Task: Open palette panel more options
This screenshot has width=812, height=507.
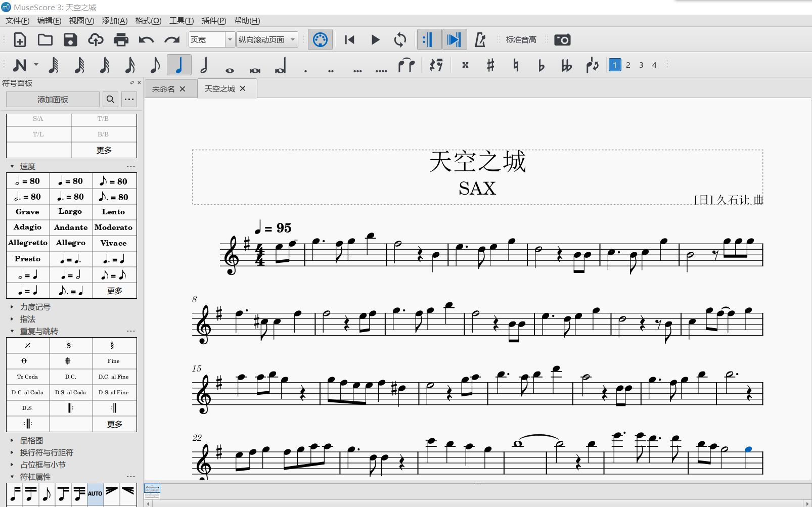Action: [129, 100]
